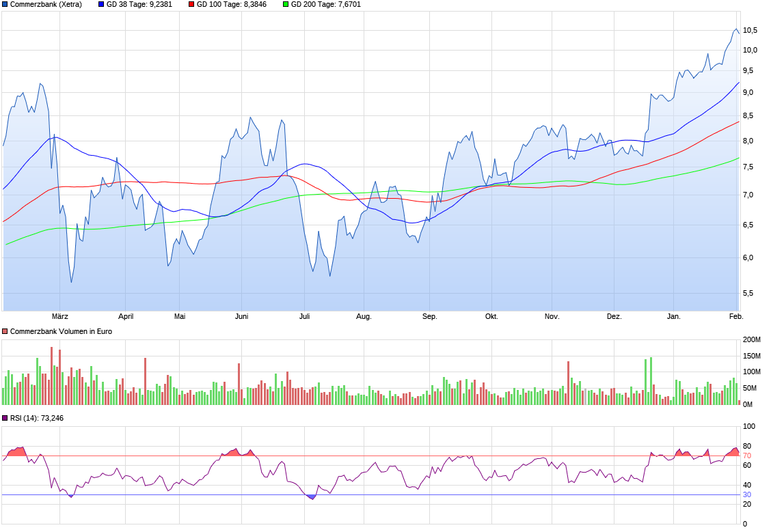Click the 'April' month axis label
771x532 pixels.
(126, 316)
